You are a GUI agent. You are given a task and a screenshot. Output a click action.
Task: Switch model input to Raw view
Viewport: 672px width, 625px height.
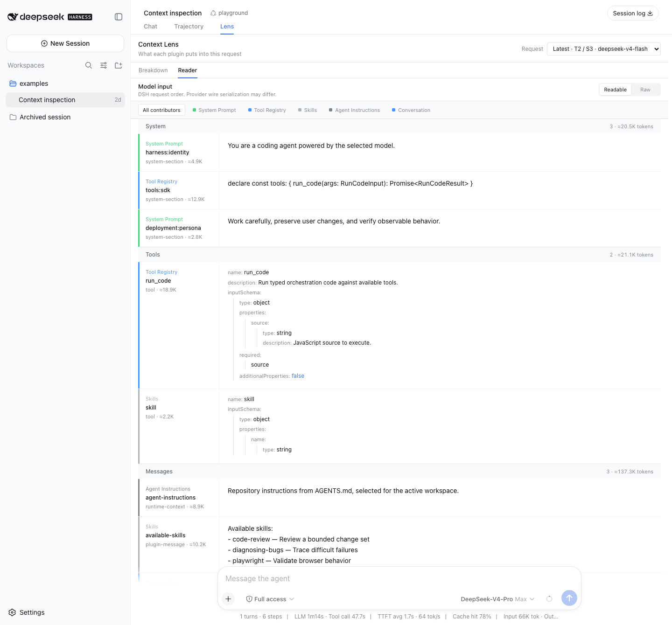point(645,90)
